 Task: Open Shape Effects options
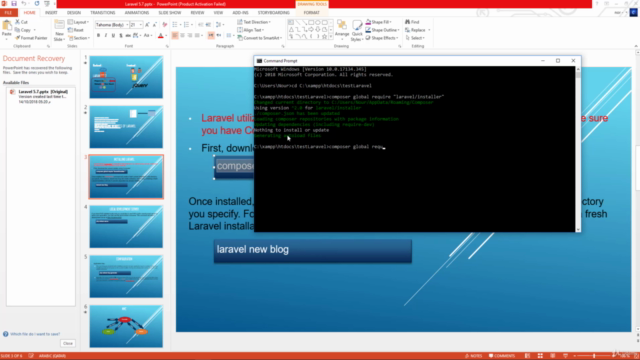pyautogui.click(x=382, y=38)
